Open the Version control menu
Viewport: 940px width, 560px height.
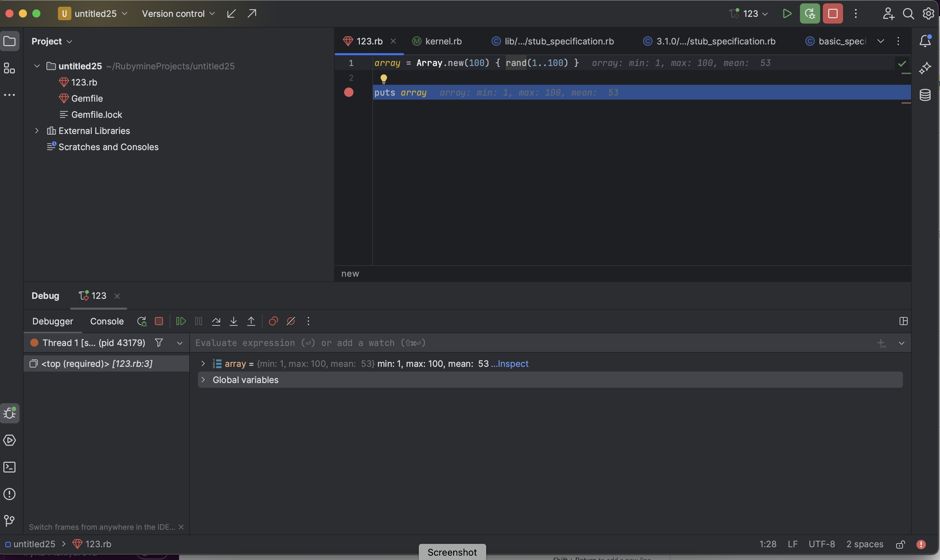click(x=178, y=14)
